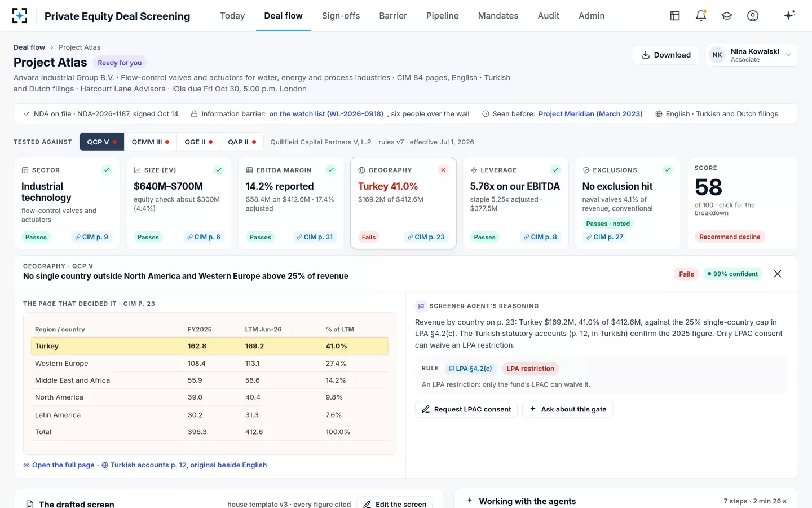Select the QAP II fund tab
Screen dimensions: 812x508
pos(242,142)
